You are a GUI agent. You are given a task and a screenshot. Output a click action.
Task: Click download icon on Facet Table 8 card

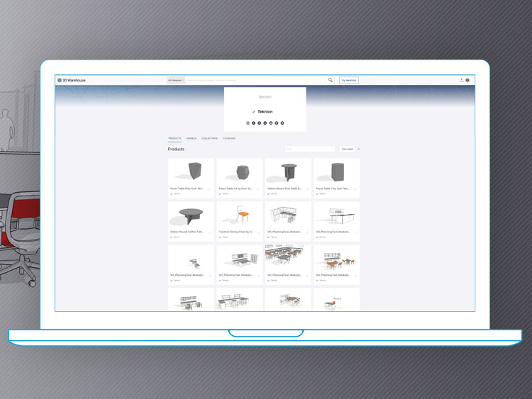tap(209, 189)
